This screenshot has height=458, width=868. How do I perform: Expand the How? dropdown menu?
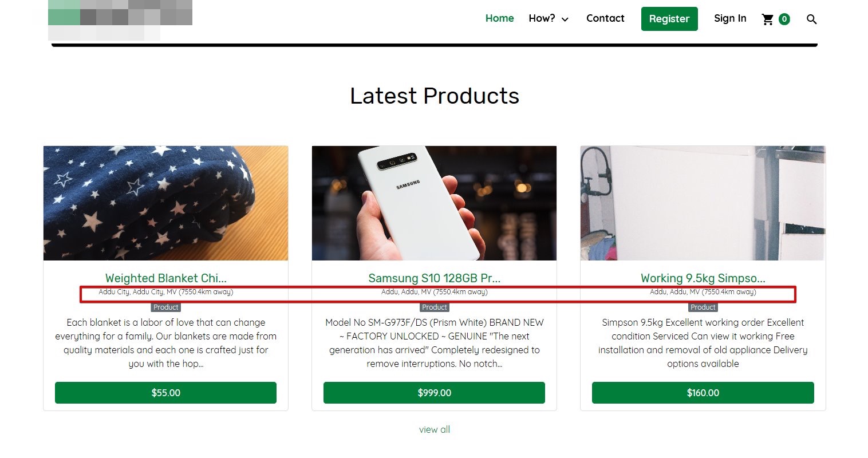(549, 19)
